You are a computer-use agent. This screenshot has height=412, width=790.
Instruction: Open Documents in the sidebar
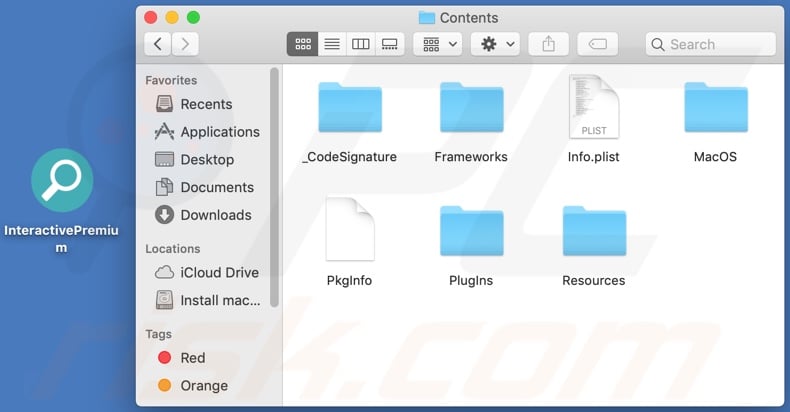pyautogui.click(x=207, y=187)
